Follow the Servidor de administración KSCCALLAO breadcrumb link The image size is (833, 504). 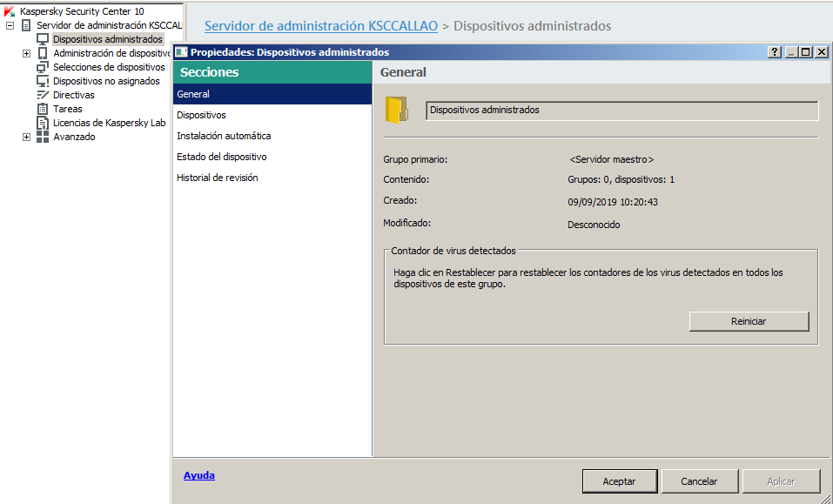(321, 25)
